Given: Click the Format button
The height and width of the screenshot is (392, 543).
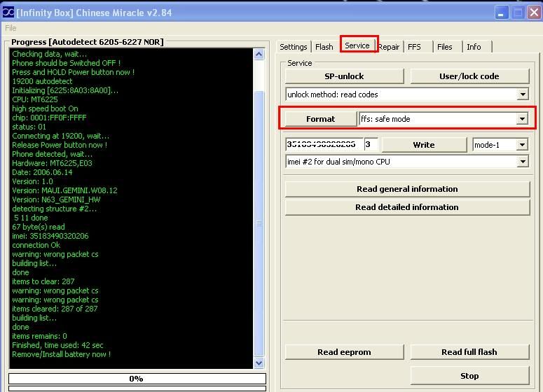Looking at the screenshot, I should click(x=320, y=119).
